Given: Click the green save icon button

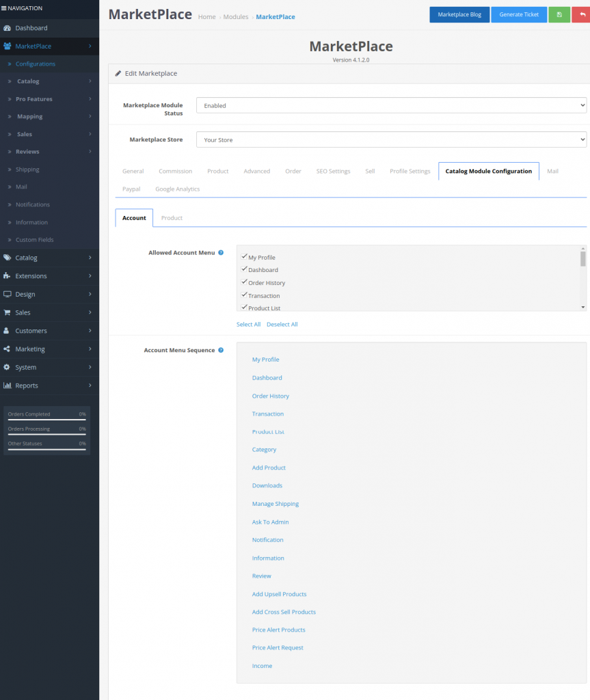Looking at the screenshot, I should 559,14.
